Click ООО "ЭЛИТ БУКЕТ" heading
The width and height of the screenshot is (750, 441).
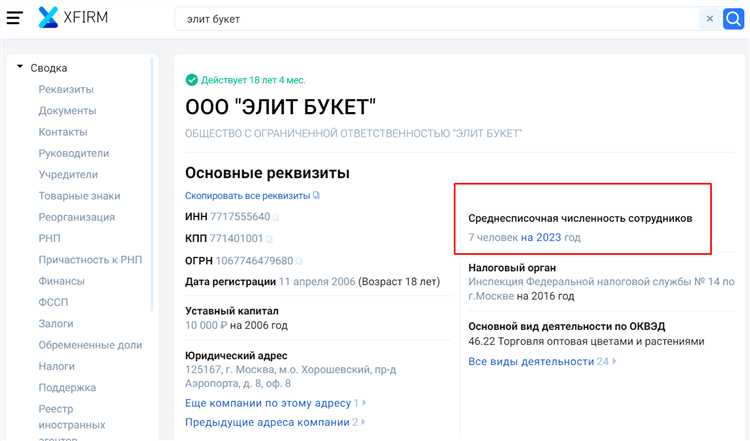[280, 107]
